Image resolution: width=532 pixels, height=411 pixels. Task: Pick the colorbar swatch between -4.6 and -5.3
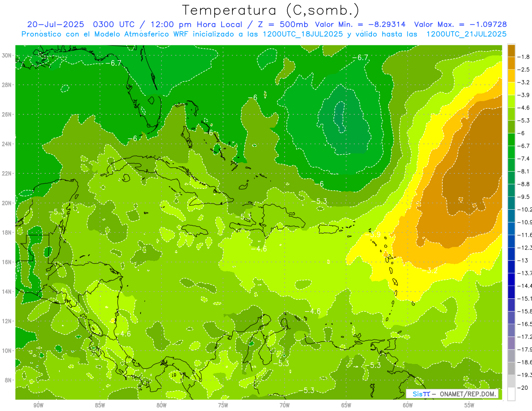[511, 114]
